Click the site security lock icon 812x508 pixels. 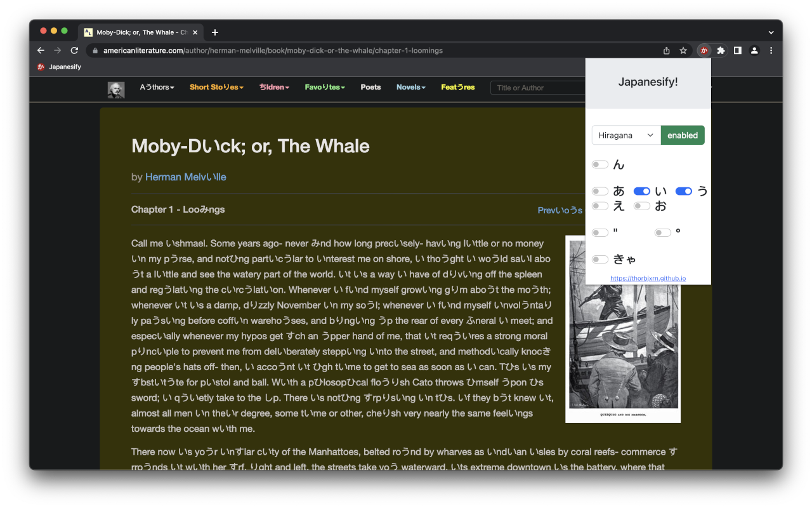(x=95, y=51)
